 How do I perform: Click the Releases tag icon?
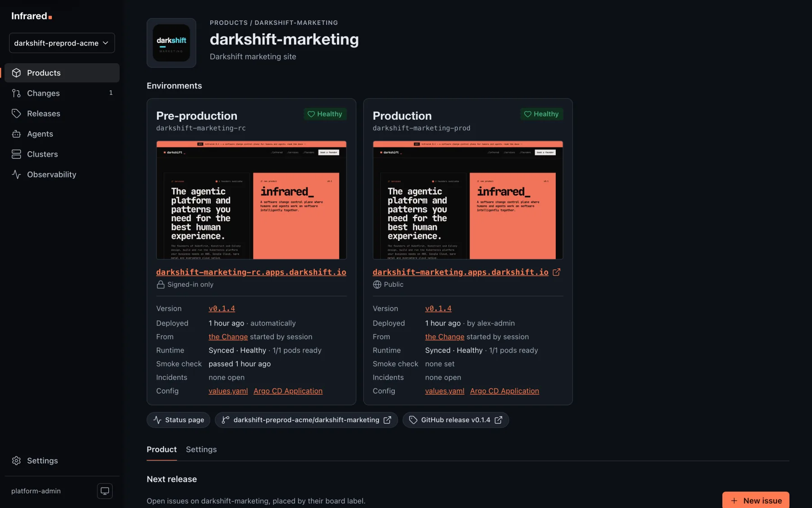(x=16, y=113)
